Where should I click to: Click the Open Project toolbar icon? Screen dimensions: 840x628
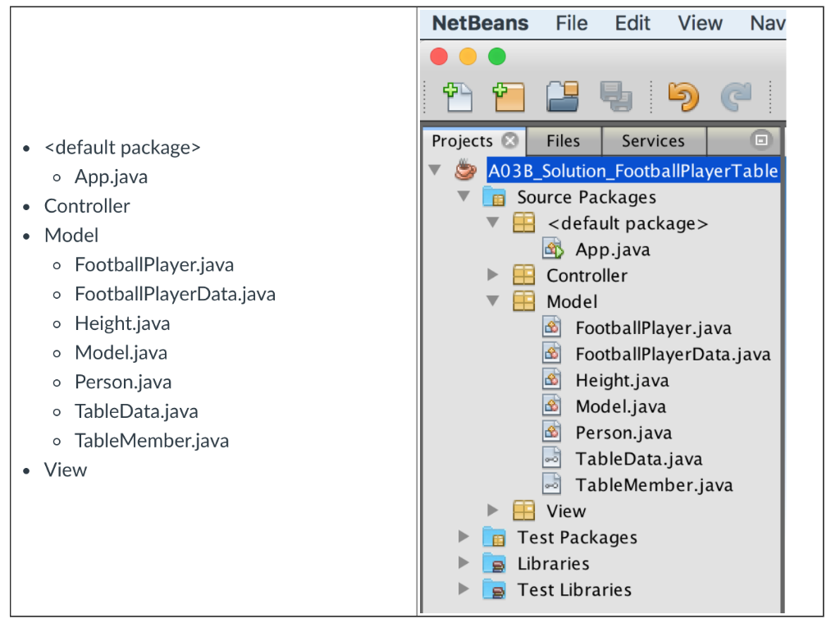click(564, 96)
